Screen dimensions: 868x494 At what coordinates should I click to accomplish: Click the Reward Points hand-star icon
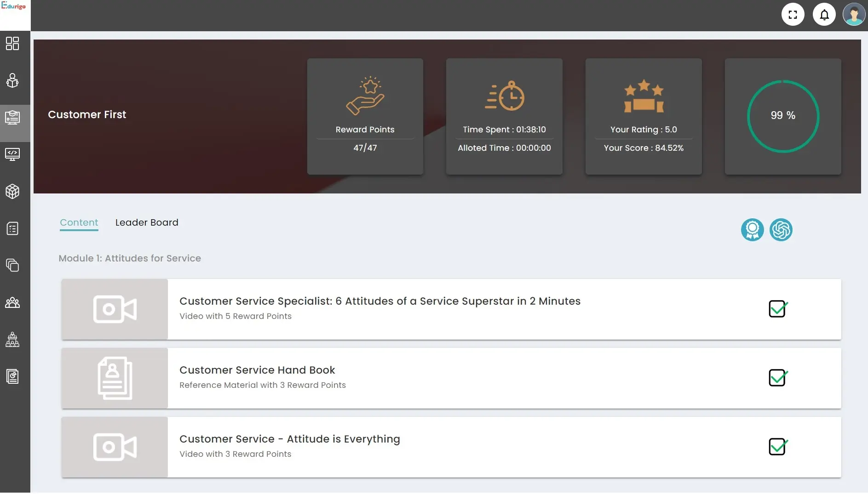tap(365, 96)
